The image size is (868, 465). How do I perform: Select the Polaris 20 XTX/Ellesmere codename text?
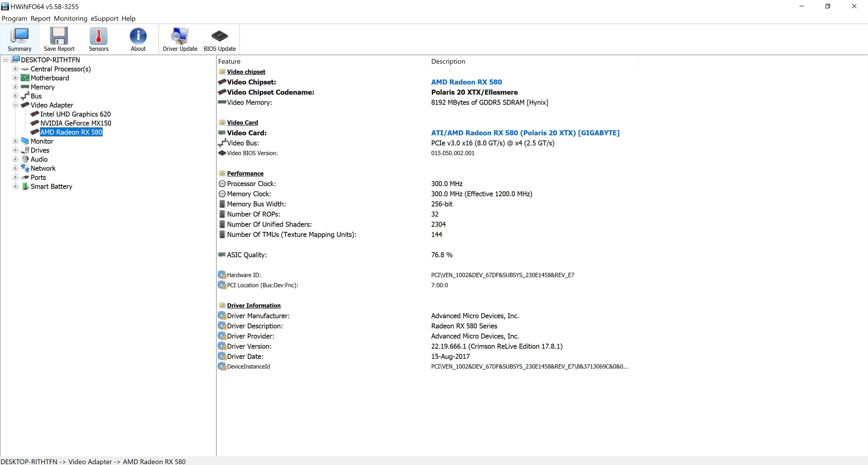[x=474, y=92]
